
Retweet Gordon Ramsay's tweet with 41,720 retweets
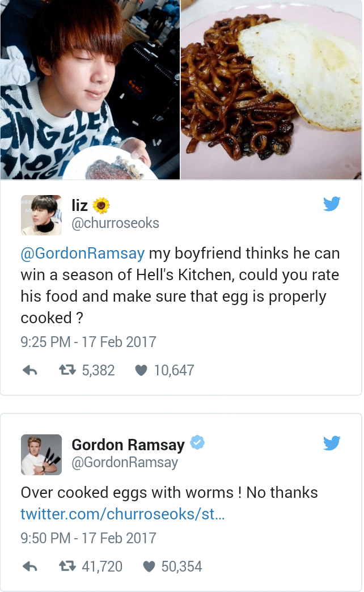click(67, 566)
